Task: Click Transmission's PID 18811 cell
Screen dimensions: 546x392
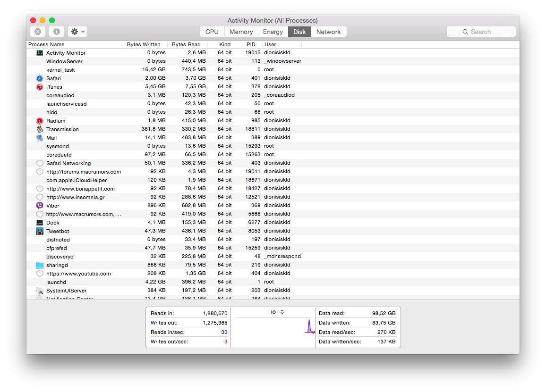Action: 253,129
